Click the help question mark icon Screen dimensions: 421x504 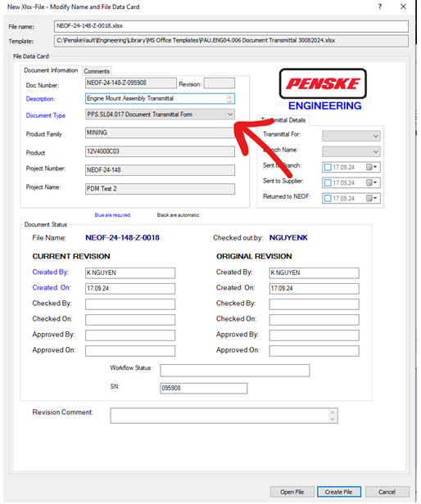pos(380,7)
